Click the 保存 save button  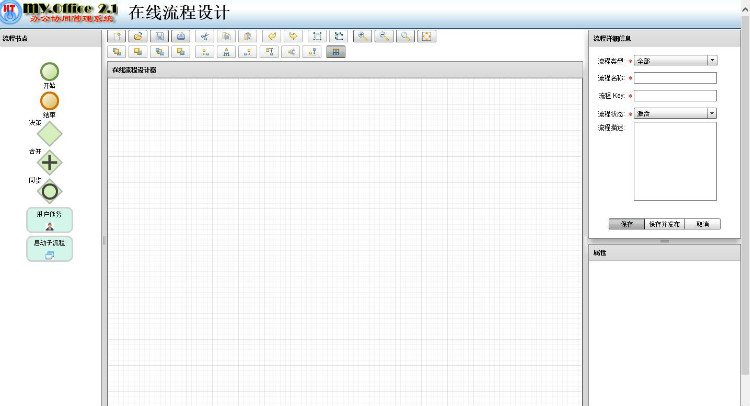[x=627, y=224]
